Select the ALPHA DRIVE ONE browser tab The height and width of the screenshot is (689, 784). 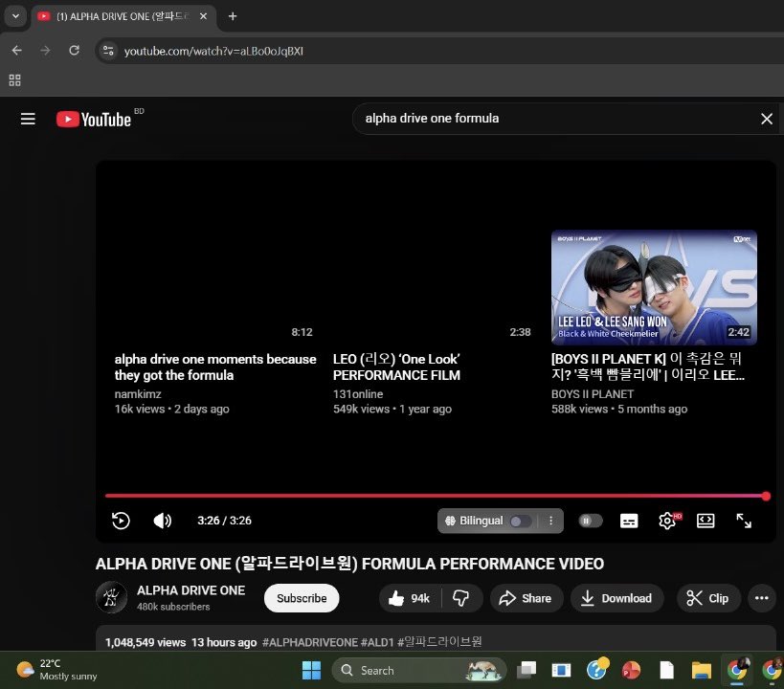[123, 16]
